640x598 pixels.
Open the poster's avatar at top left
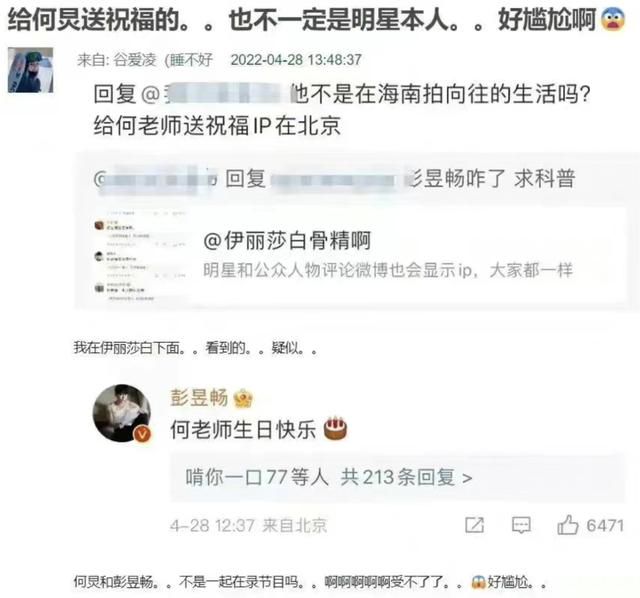31,70
